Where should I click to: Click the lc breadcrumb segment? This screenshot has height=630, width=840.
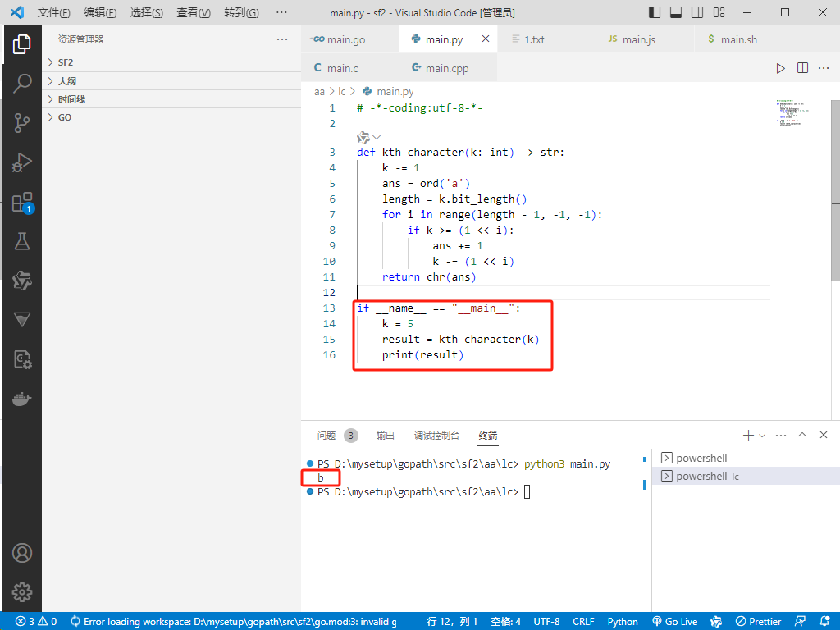(342, 92)
